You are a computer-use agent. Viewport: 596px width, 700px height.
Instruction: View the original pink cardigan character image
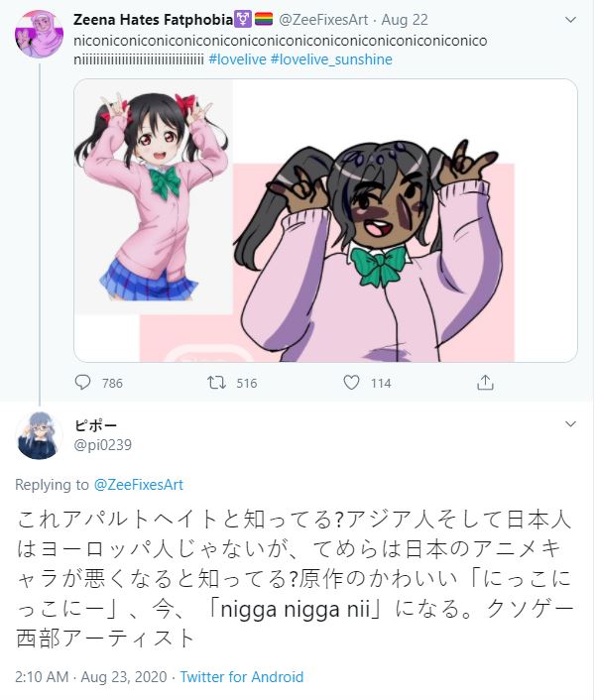[x=154, y=197]
